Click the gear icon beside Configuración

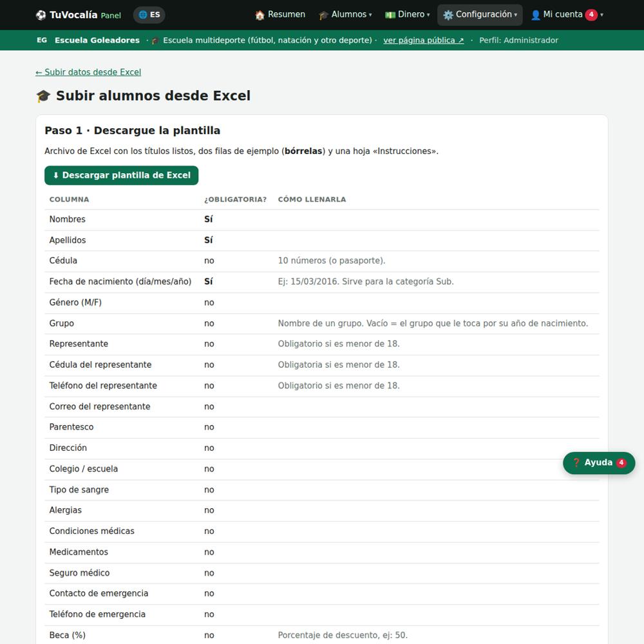(448, 15)
